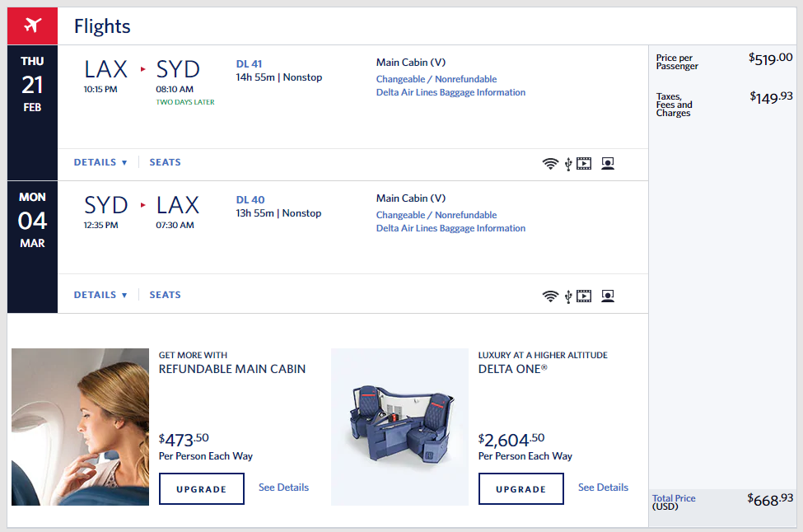Click video entertainment icon on DL 41 flight
Screen dimensions: 803x532
click(584, 163)
